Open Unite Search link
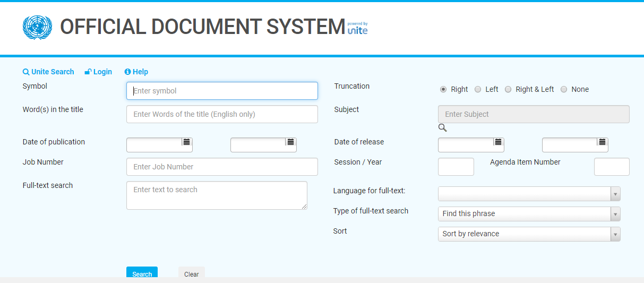644x283 pixels. (48, 72)
